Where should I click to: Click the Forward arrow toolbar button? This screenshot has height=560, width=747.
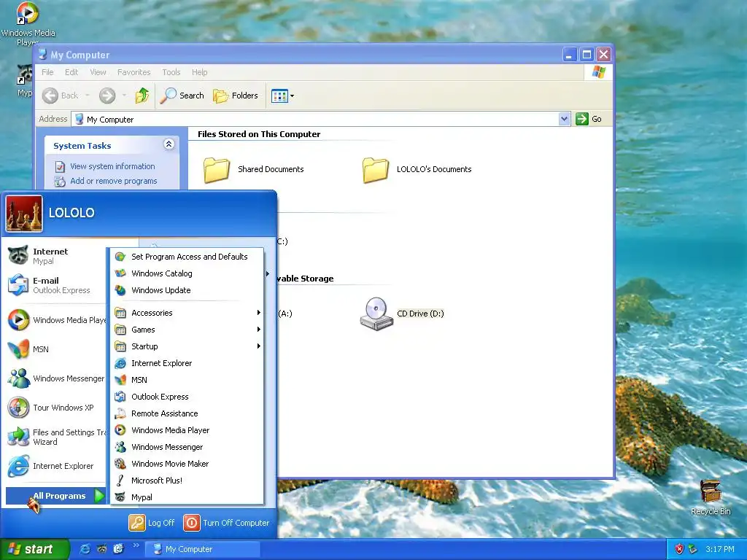(107, 96)
